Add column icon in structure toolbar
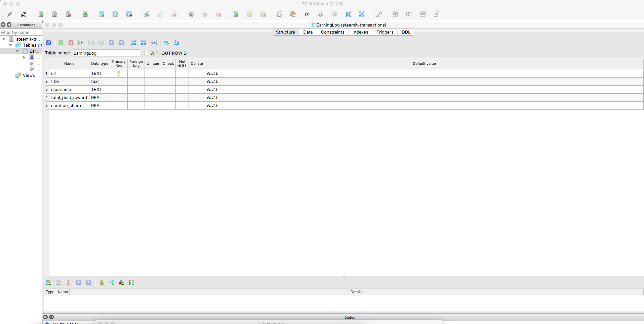This screenshot has height=324, width=644. pyautogui.click(x=81, y=43)
